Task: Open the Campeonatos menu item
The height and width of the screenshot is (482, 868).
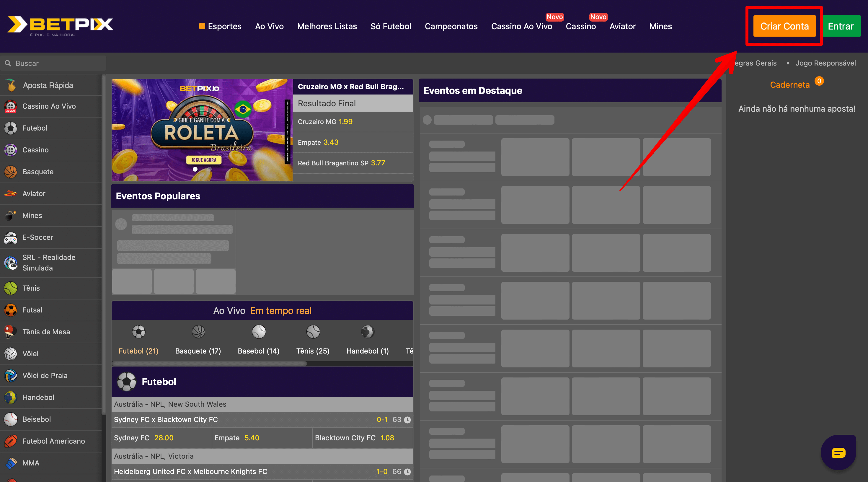Action: click(x=451, y=26)
